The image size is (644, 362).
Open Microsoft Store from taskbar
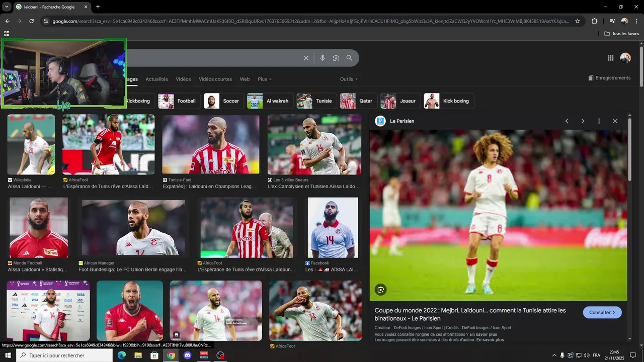(154, 355)
